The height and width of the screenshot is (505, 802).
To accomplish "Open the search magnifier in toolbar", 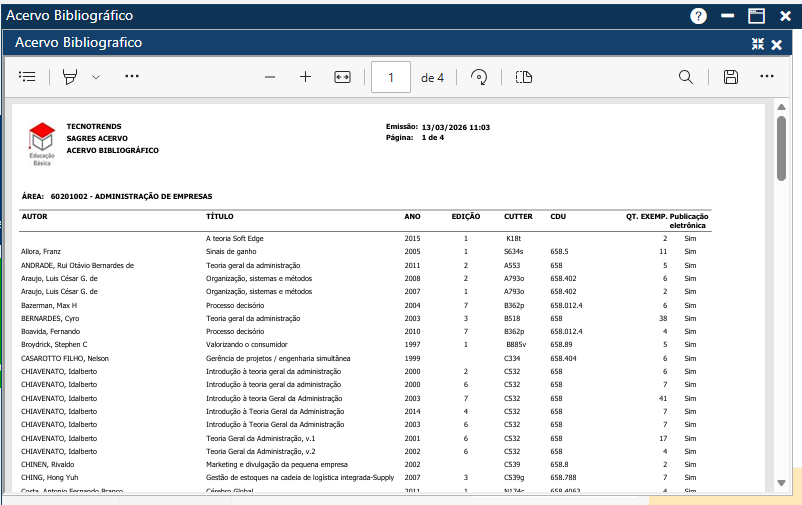I will coord(686,77).
